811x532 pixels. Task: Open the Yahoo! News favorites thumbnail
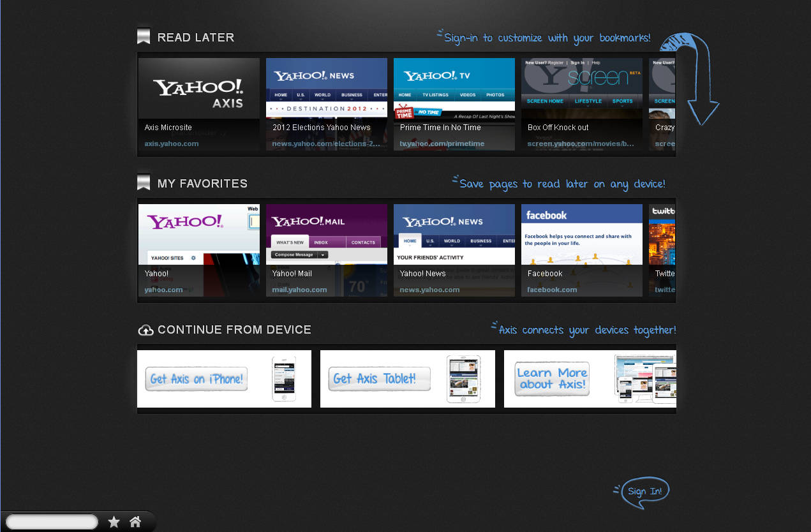pyautogui.click(x=454, y=250)
